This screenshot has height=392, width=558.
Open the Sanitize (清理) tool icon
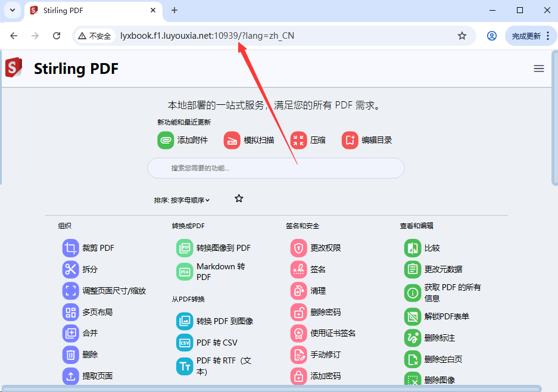click(x=298, y=291)
